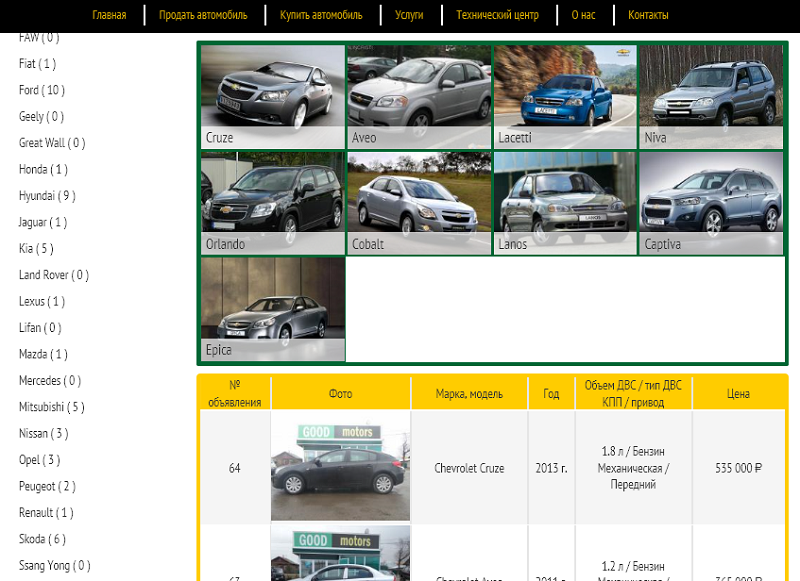Open the Продать автомобиль menu page
The height and width of the screenshot is (581, 800).
tap(204, 15)
